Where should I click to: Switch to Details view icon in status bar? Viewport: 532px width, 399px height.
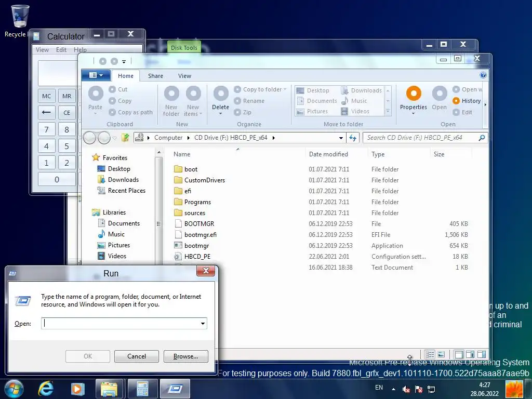pyautogui.click(x=430, y=354)
